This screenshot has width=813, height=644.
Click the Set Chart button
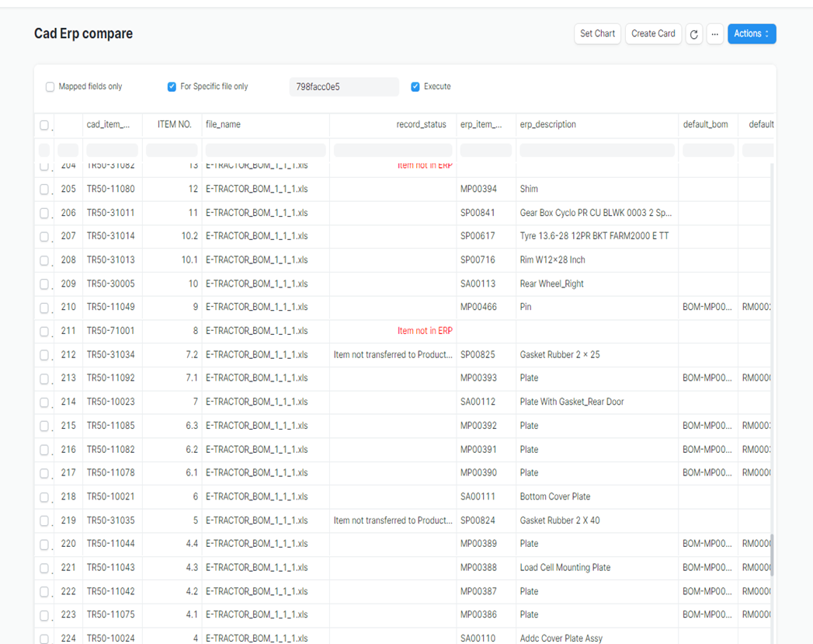pyautogui.click(x=597, y=34)
